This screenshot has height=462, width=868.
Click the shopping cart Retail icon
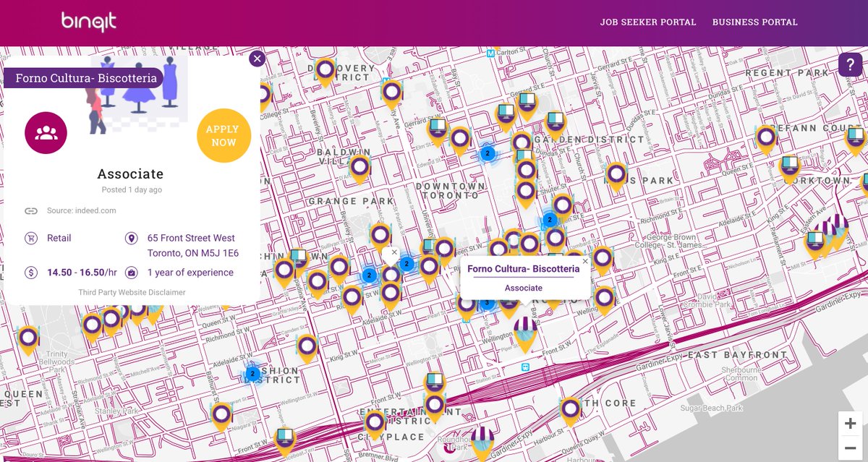click(31, 238)
